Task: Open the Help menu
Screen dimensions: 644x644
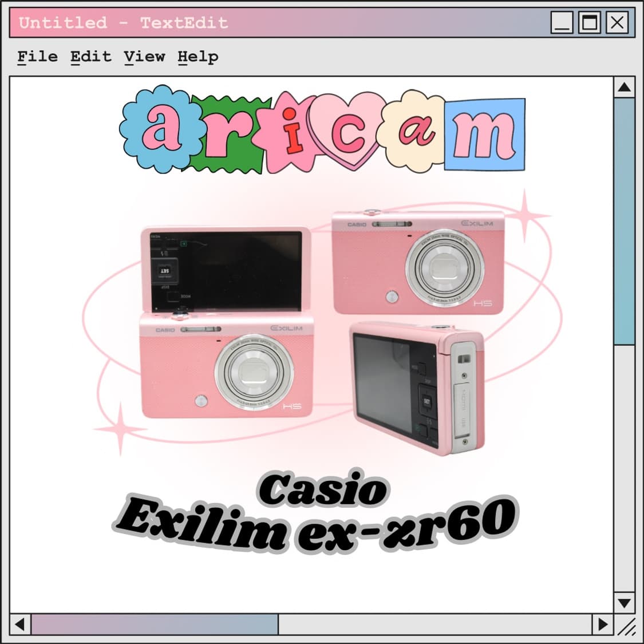Action: (199, 56)
